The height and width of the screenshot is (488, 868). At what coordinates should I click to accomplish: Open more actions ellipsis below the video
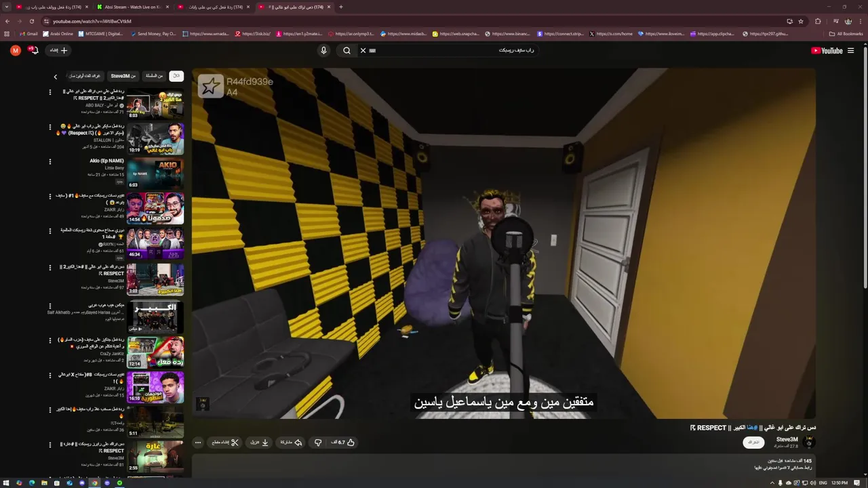198,442
